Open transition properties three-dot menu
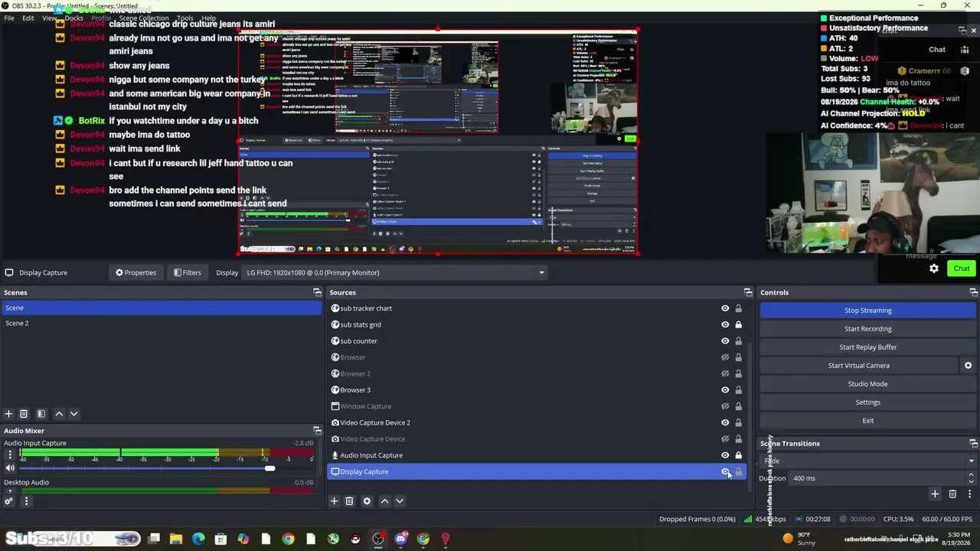980x551 pixels. point(969,494)
